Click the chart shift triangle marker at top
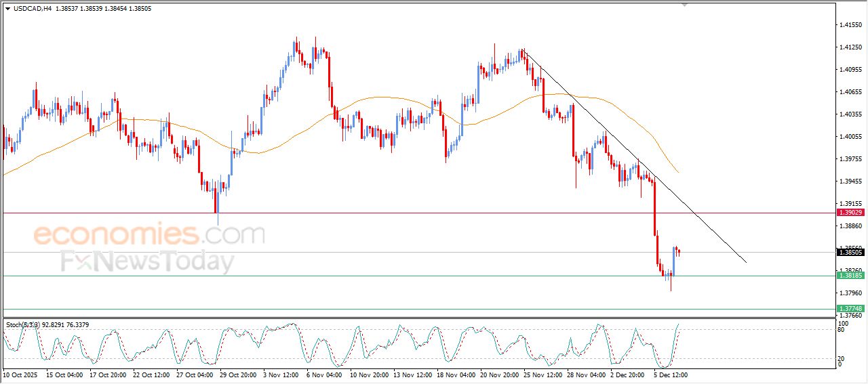868x384 pixels. click(x=685, y=5)
